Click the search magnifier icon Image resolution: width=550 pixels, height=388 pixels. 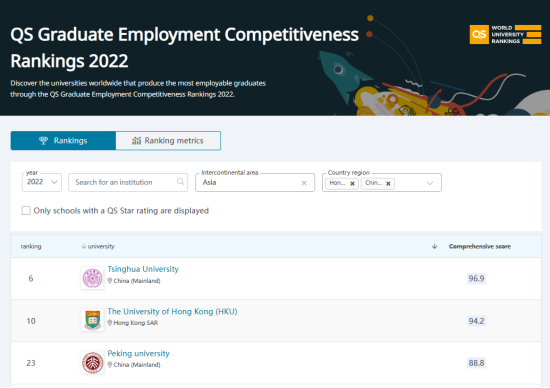pos(180,182)
